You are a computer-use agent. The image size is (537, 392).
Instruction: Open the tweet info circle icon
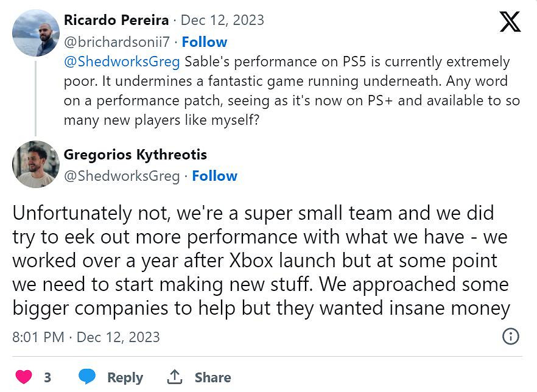(x=510, y=337)
